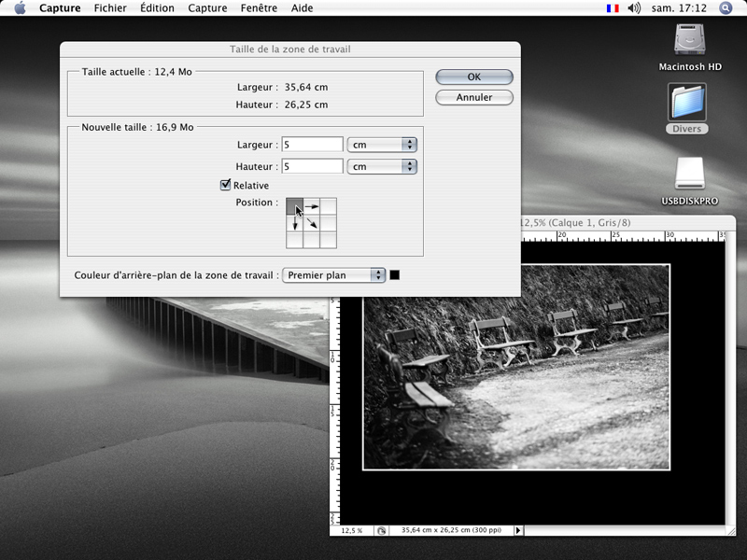Viewport: 747px width, 560px height.
Task: Open the Fenêtre menu
Action: click(259, 8)
